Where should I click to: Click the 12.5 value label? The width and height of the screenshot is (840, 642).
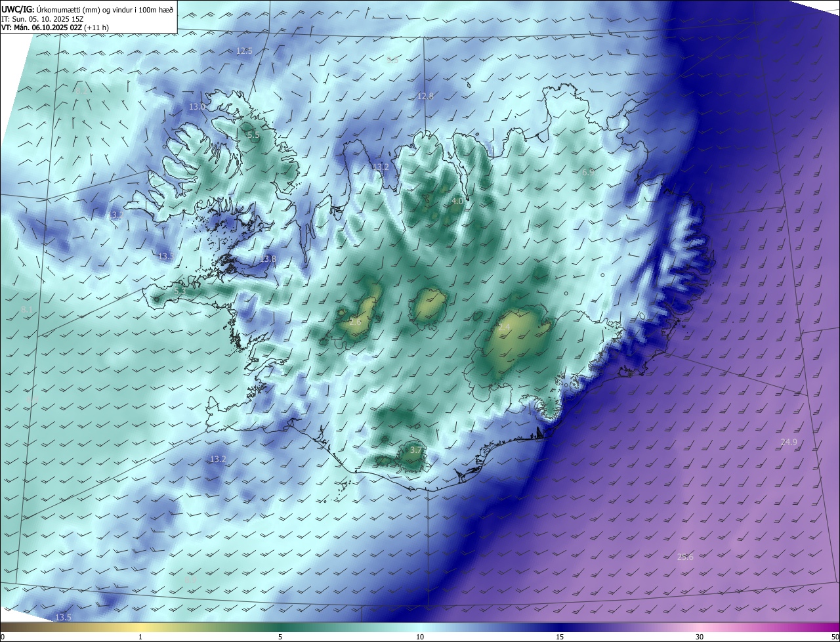pyautogui.click(x=244, y=51)
